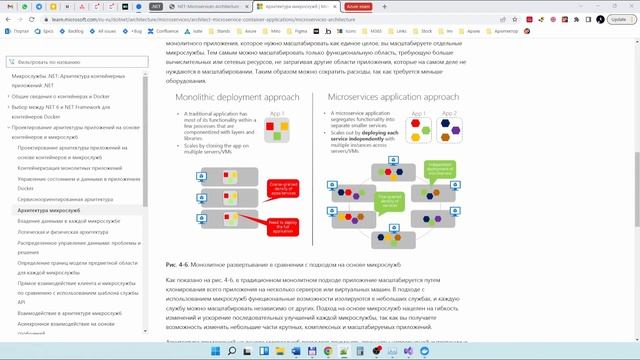Viewport: 640px width, 360px height.
Task: Select Архитектура микрослужб in sidebar
Action: tap(49, 210)
